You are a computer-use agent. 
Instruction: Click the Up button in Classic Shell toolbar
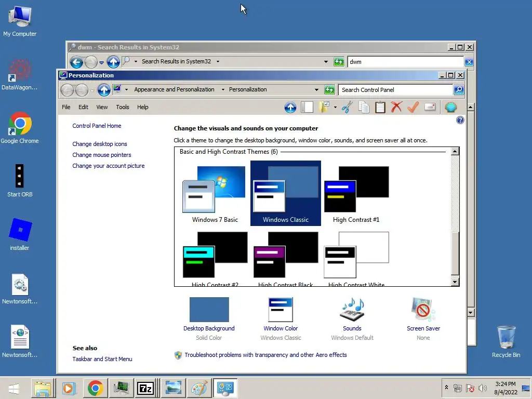(290, 107)
